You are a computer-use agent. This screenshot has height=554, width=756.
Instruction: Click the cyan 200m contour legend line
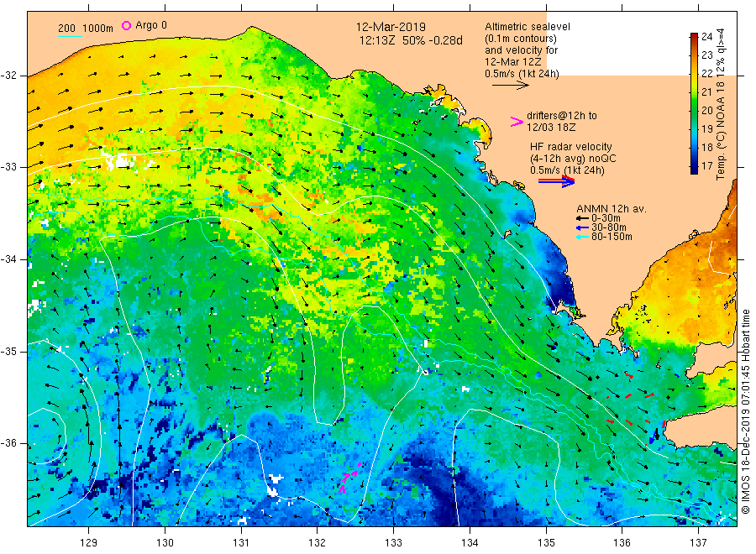(x=70, y=36)
